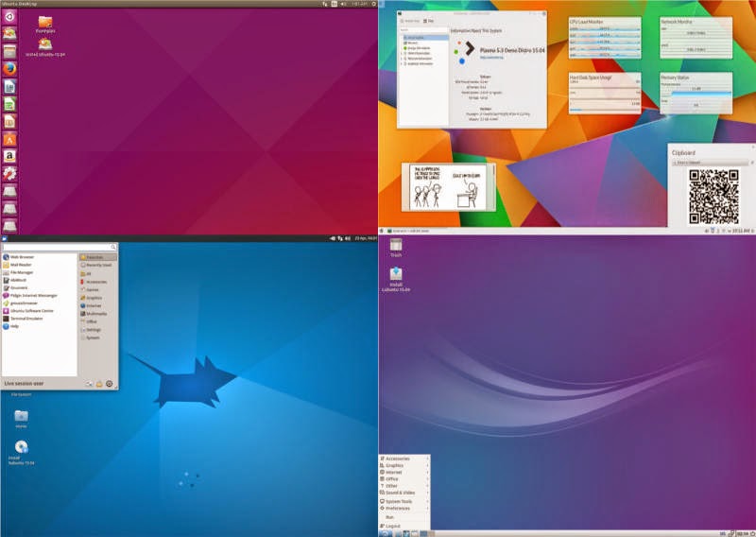The height and width of the screenshot is (537, 756).
Task: Click the lock screen icon in Whisker menu
Action: click(99, 384)
